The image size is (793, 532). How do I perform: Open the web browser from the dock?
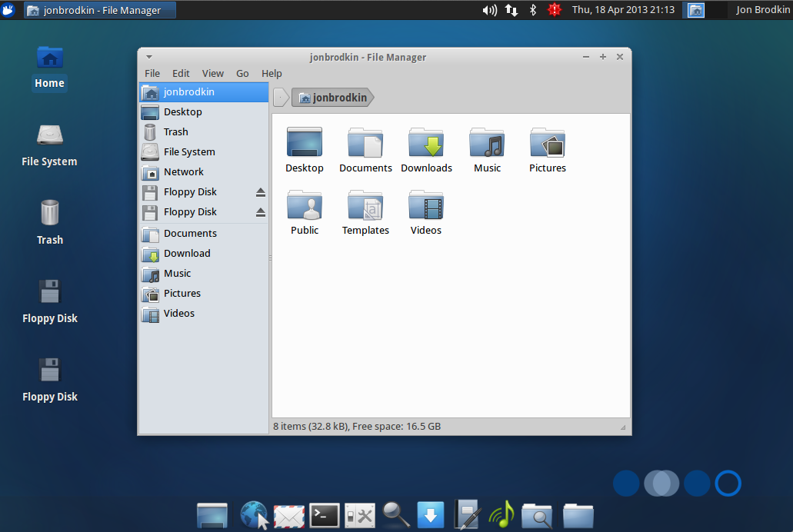pyautogui.click(x=254, y=515)
